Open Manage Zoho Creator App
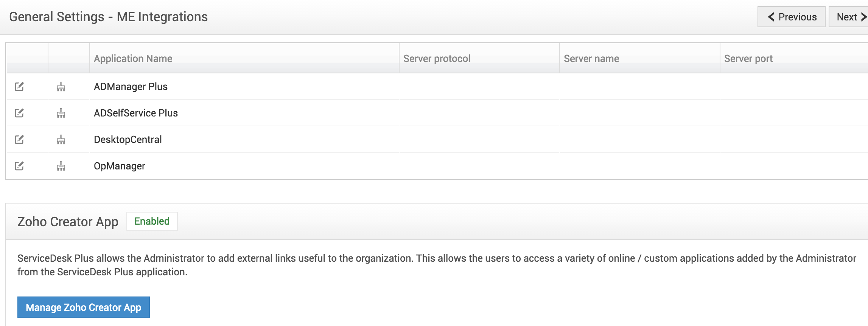The image size is (868, 326). pos(84,307)
